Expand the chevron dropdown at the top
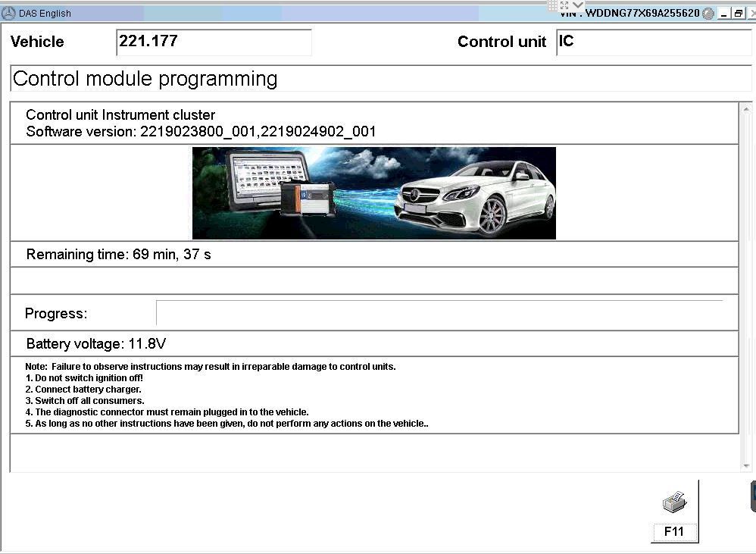Screen dimensions: 756x554 coord(578,5)
